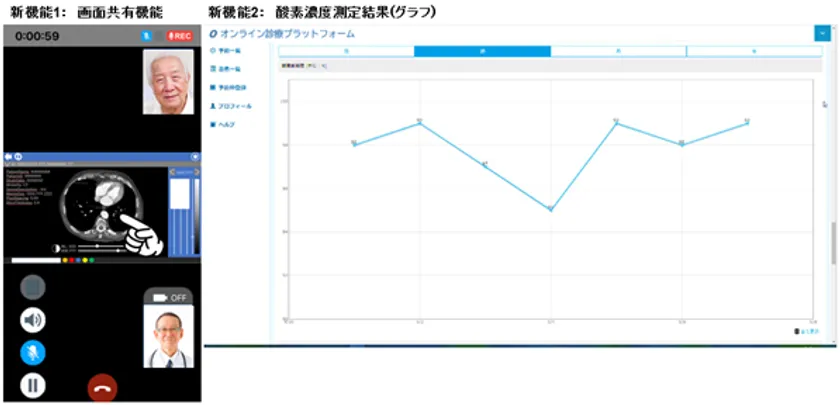Click the small link below the chart's right corner
Image resolution: width=840 pixels, height=405 pixels.
pyautogui.click(x=805, y=331)
